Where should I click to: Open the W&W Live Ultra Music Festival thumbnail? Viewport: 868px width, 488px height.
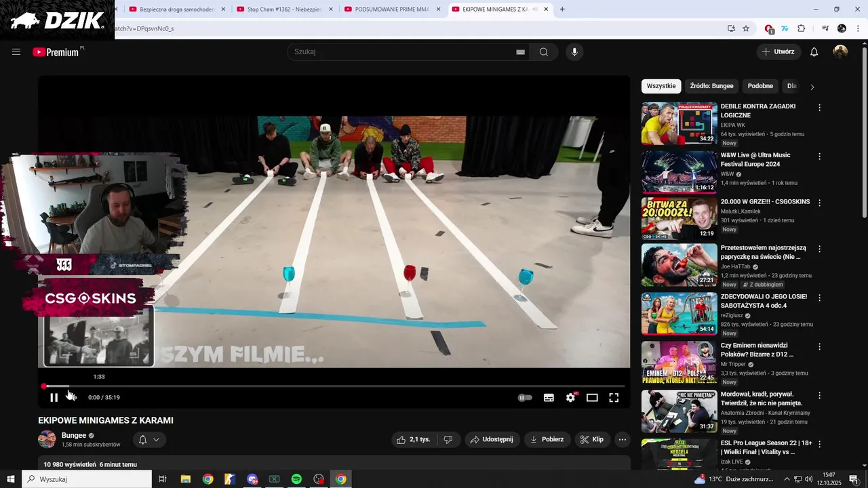(x=679, y=172)
